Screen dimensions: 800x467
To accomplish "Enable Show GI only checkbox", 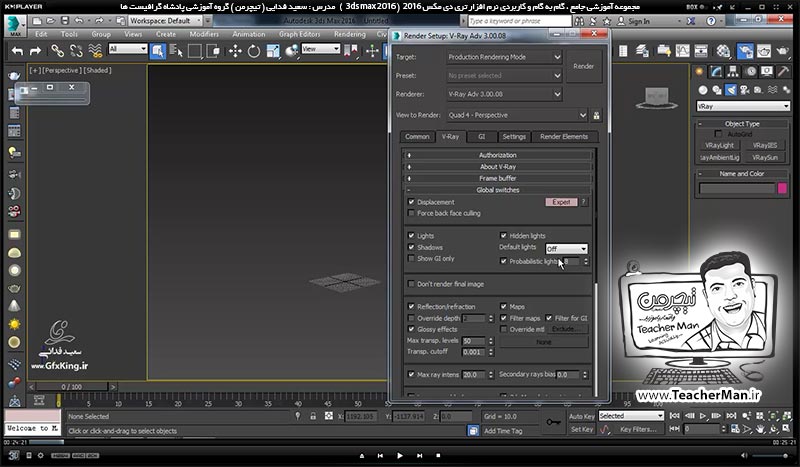I will coord(411,259).
